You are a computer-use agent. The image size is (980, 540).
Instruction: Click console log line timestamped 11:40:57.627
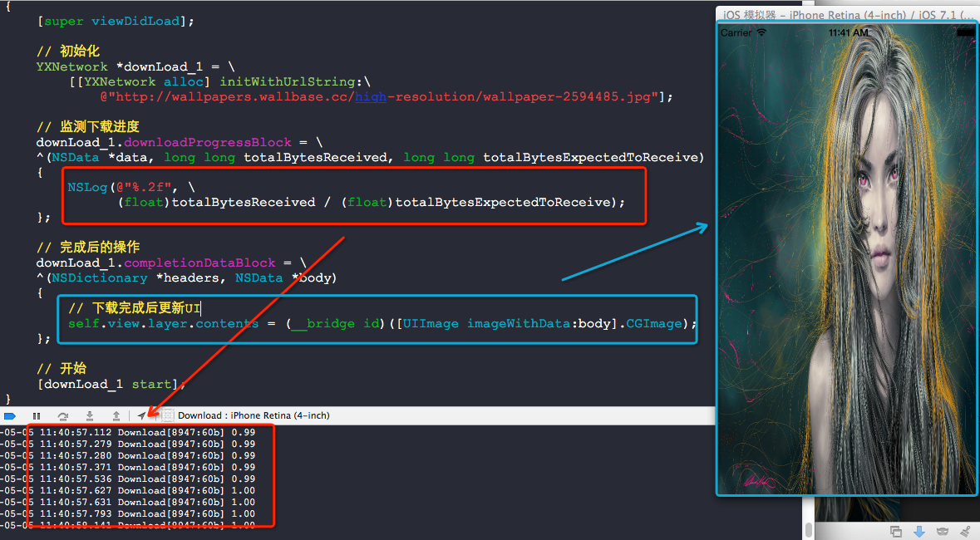point(127,491)
